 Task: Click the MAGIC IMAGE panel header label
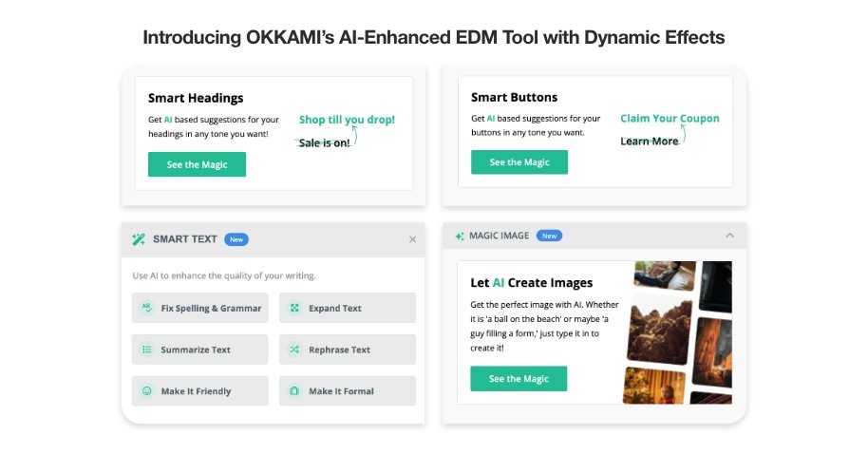499,236
